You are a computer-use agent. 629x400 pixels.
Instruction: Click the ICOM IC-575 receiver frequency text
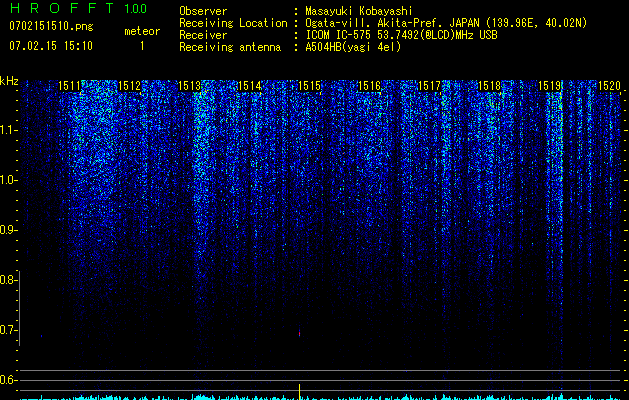click(x=401, y=35)
